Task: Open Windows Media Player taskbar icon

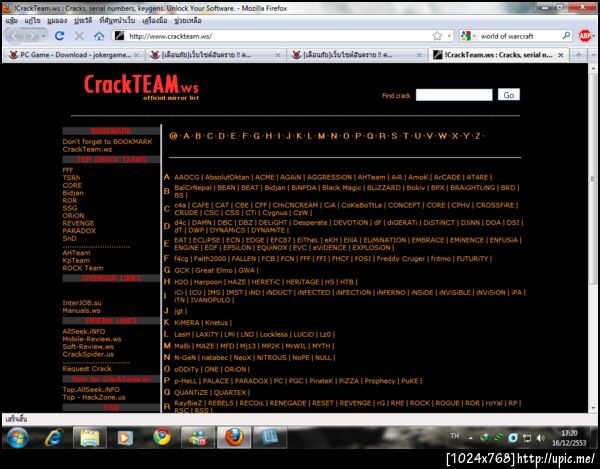Action: pyautogui.click(x=124, y=438)
